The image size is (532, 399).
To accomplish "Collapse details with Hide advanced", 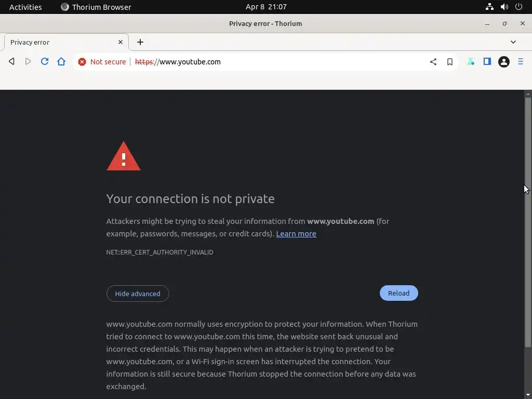I will click(x=138, y=294).
